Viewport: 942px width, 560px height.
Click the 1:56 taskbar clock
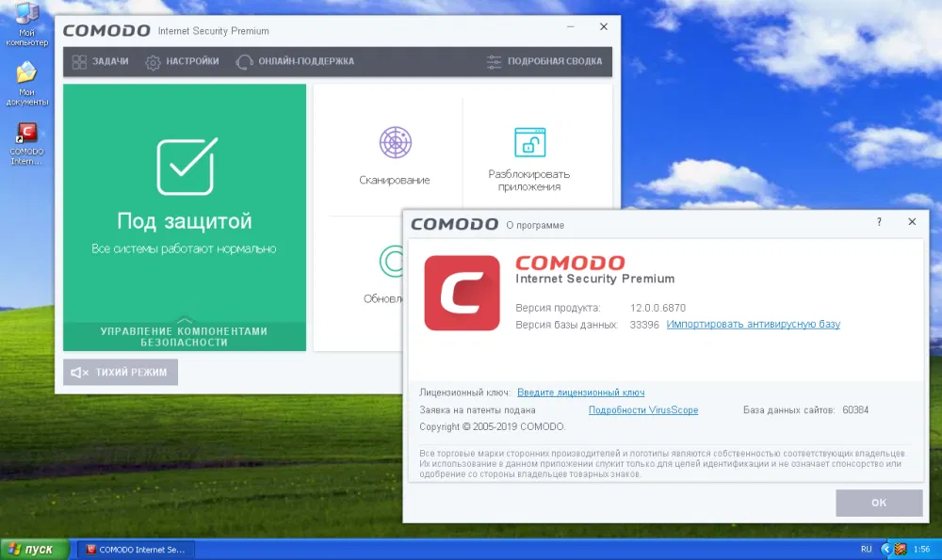[x=921, y=550]
